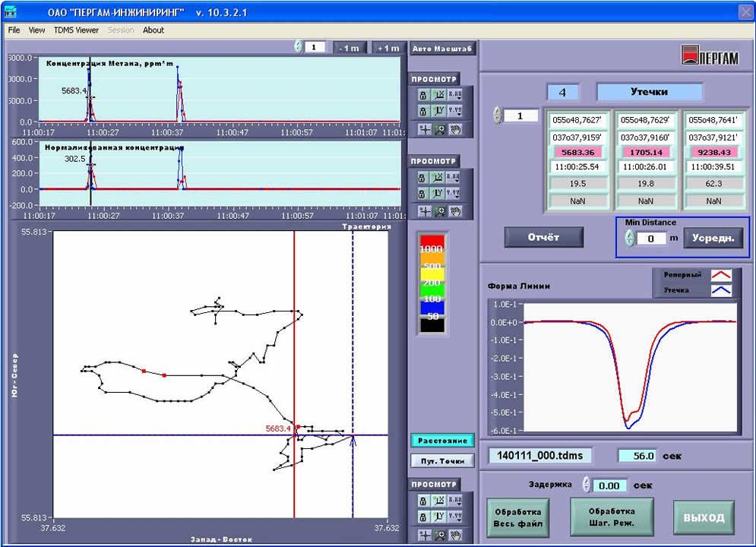Click the Задержка delay value field
This screenshot has height=547, width=756.
(x=609, y=485)
